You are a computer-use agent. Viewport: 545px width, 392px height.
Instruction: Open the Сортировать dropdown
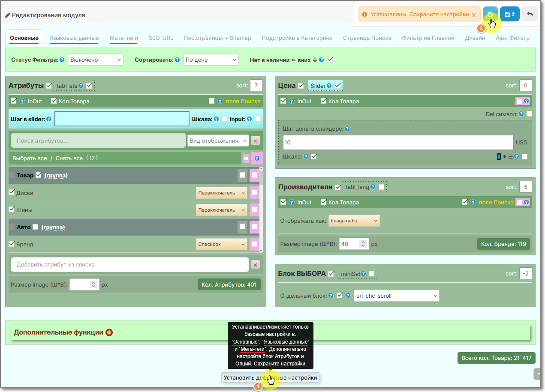[211, 60]
